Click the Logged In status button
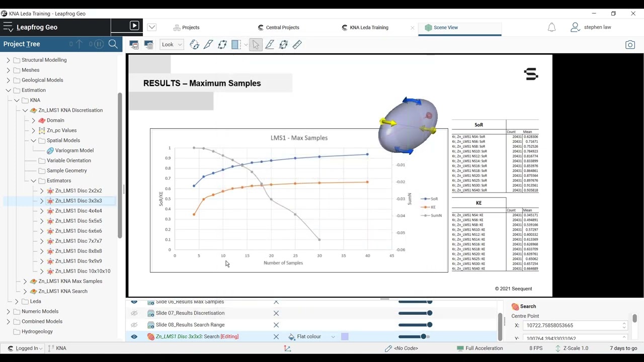This screenshot has width=644, height=362. (24, 348)
